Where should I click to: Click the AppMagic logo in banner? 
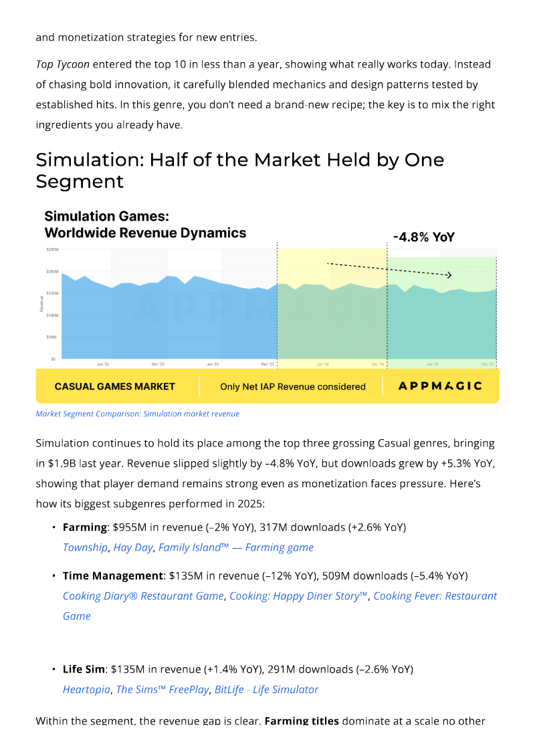[x=441, y=386]
